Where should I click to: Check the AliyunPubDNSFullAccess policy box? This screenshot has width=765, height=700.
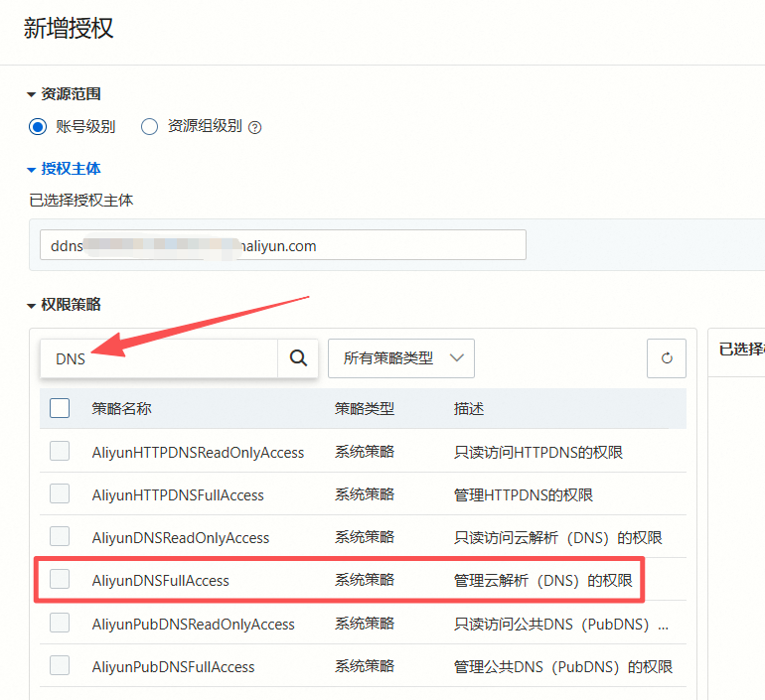pyautogui.click(x=60, y=665)
